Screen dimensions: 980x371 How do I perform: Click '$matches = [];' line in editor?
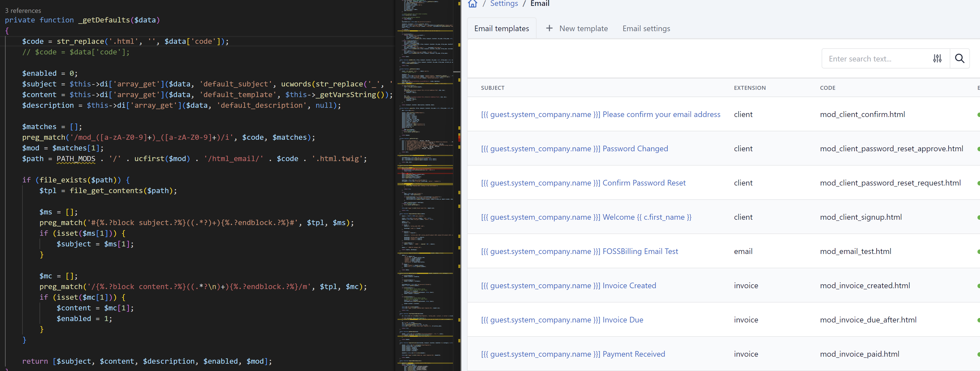coord(52,127)
